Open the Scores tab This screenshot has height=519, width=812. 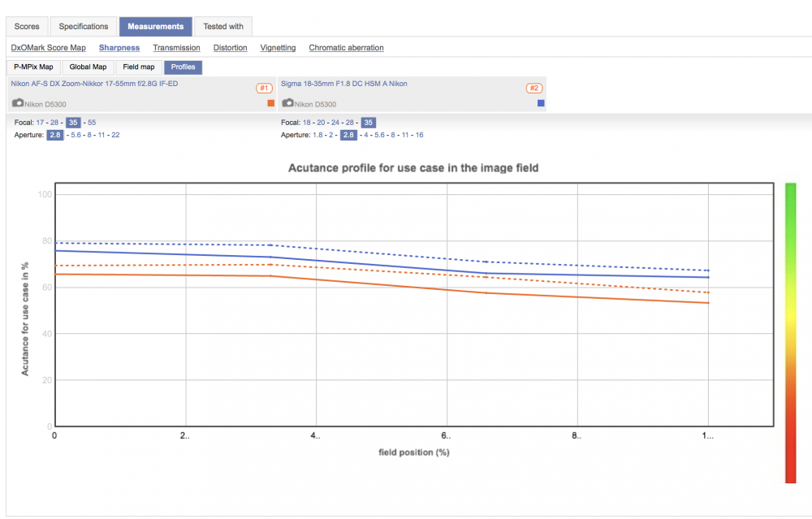(x=27, y=27)
